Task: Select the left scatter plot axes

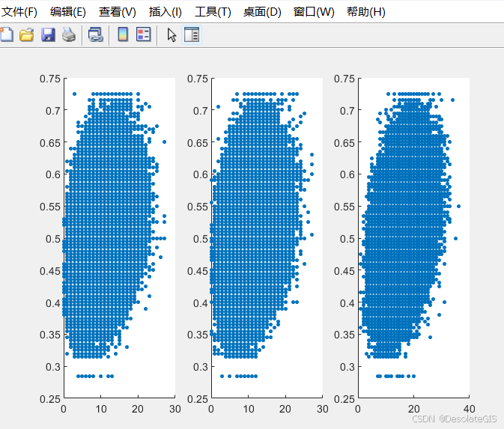Action: (120, 237)
